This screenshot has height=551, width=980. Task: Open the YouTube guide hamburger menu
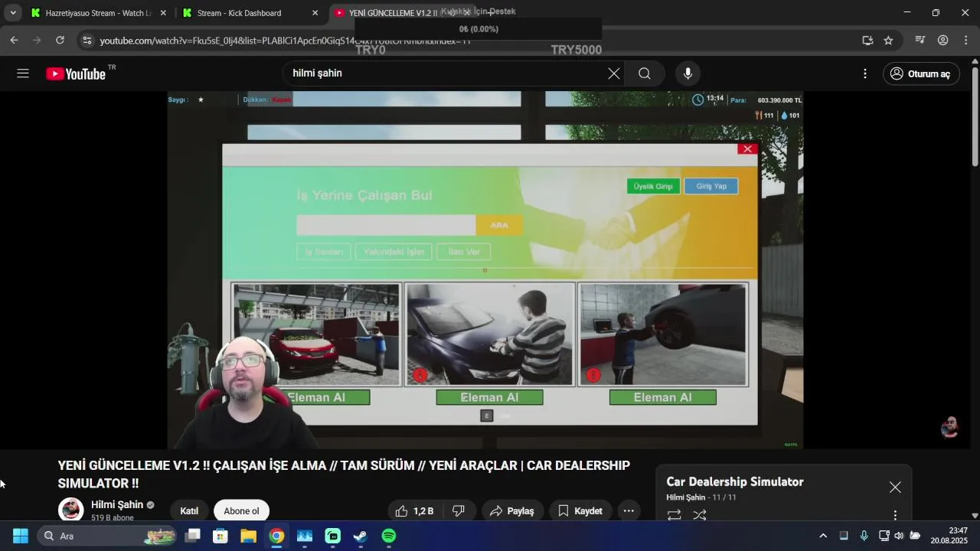point(23,73)
